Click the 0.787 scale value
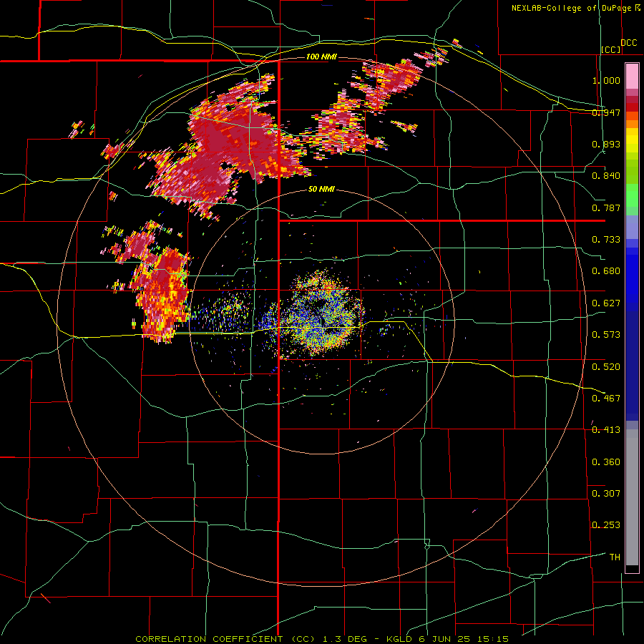Image resolution: width=644 pixels, height=644 pixels. (606, 208)
